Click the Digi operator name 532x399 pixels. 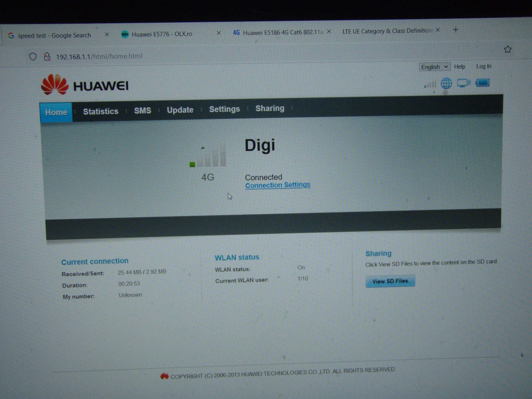pyautogui.click(x=260, y=145)
